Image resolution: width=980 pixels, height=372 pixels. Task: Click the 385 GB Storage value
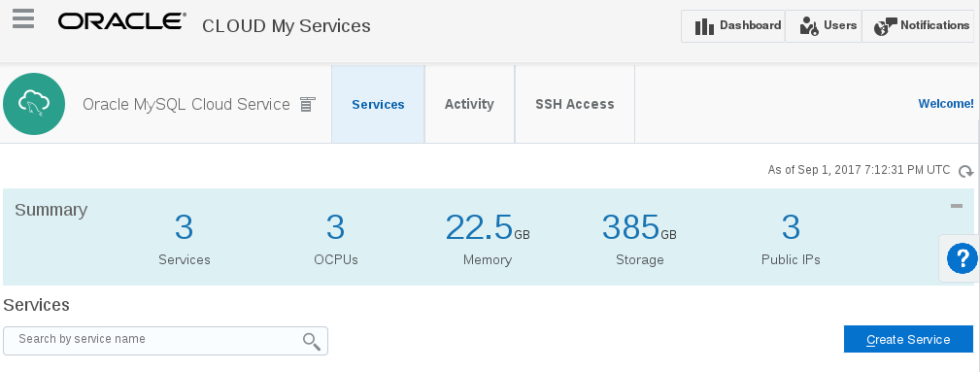tap(639, 227)
